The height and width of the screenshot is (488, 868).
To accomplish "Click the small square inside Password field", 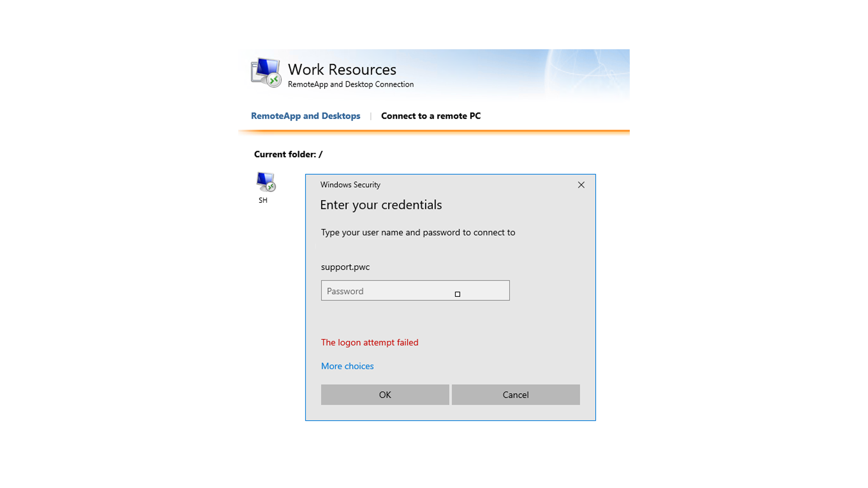I will tap(458, 294).
